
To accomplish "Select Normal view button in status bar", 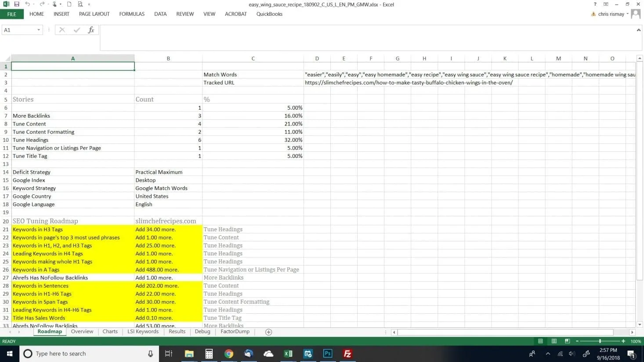I will (540, 341).
